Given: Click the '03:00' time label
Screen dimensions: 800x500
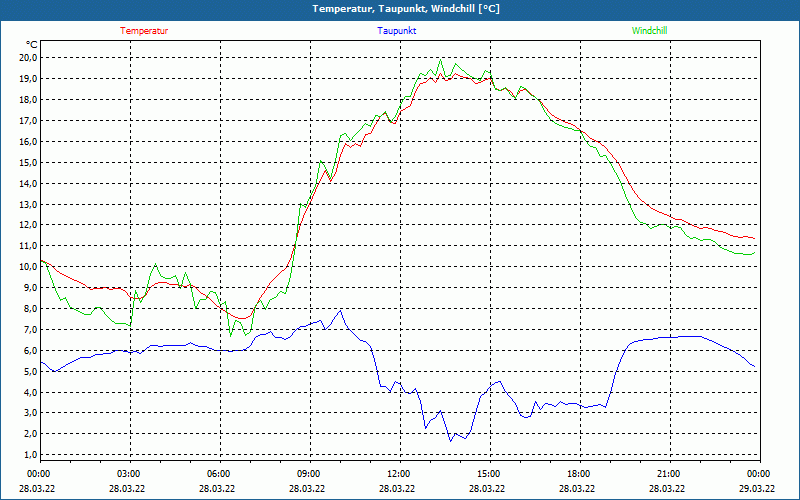Looking at the screenshot, I should [x=129, y=474].
